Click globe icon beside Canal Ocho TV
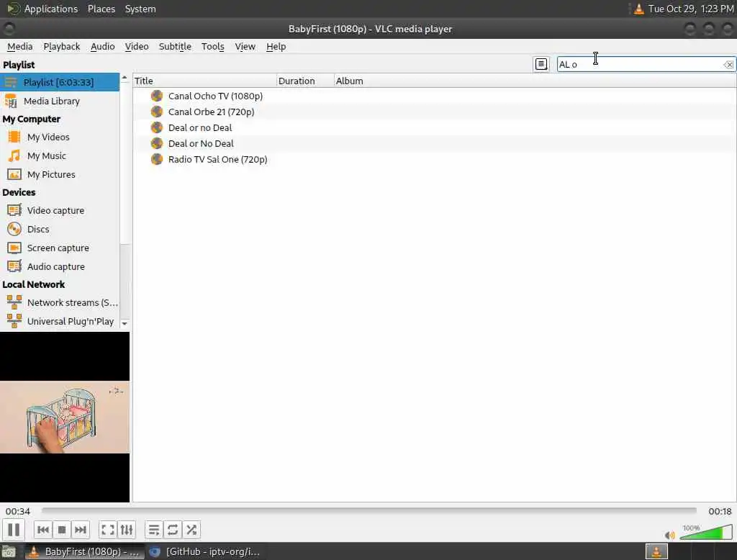737x560 pixels. 156,96
